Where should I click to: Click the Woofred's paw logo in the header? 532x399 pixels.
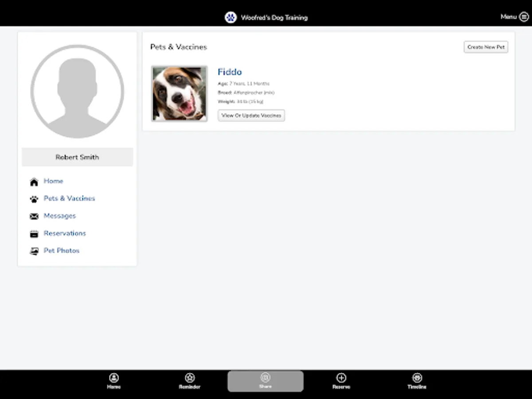231,17
